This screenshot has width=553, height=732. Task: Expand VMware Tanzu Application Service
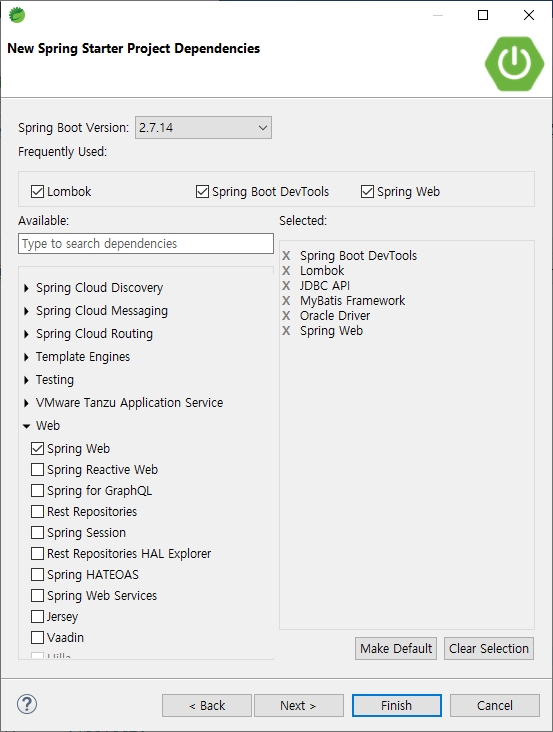pyautogui.click(x=26, y=403)
